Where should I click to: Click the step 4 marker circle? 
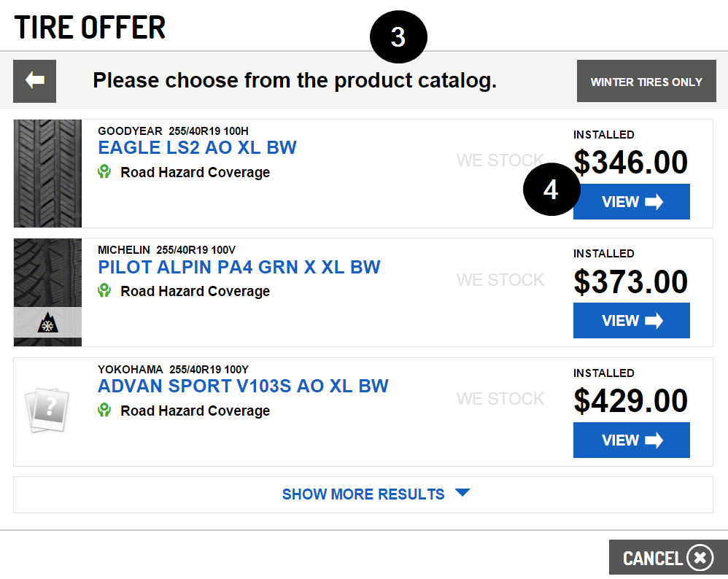(551, 190)
